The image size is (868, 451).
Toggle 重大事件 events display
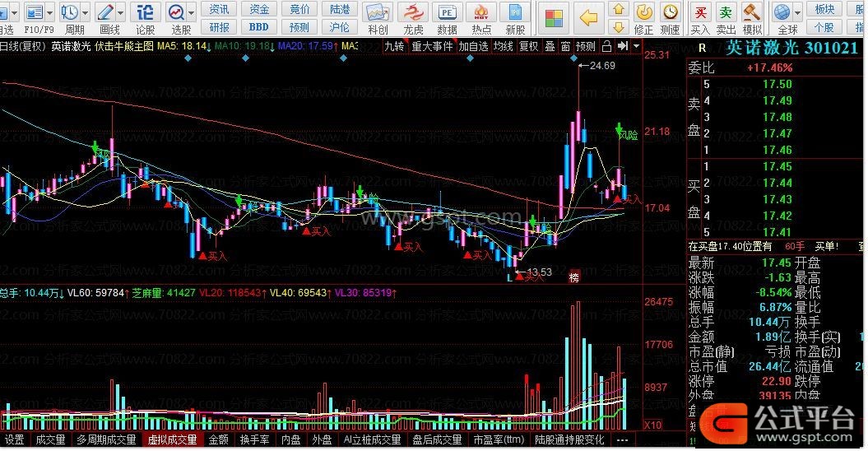coord(432,47)
